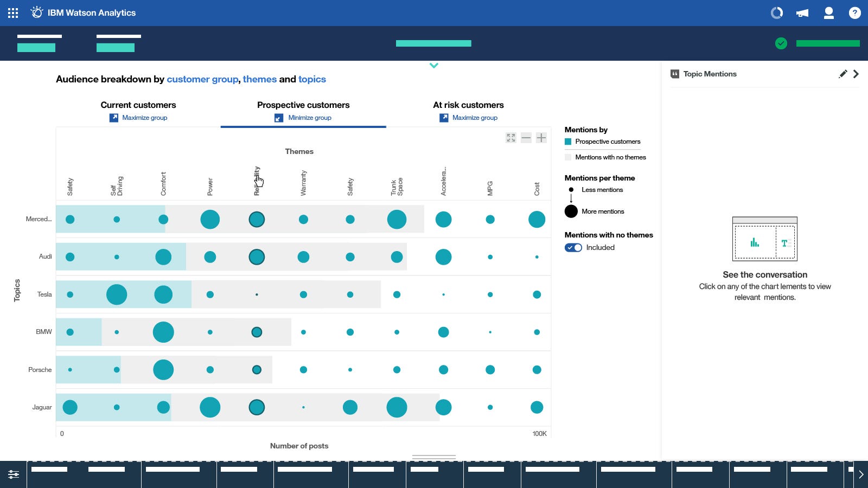Click Minimize group link for Prospective customers
This screenshot has width=868, height=488.
310,118
